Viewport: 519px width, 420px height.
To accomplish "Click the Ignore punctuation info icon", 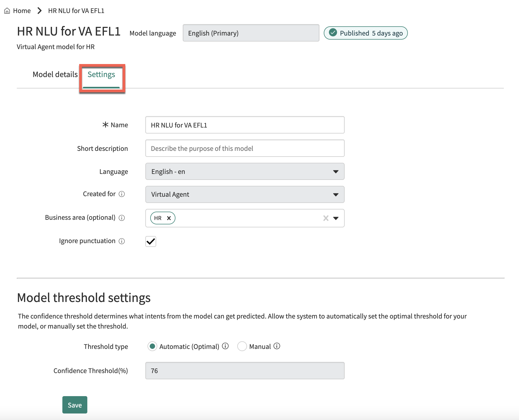I will coord(122,241).
